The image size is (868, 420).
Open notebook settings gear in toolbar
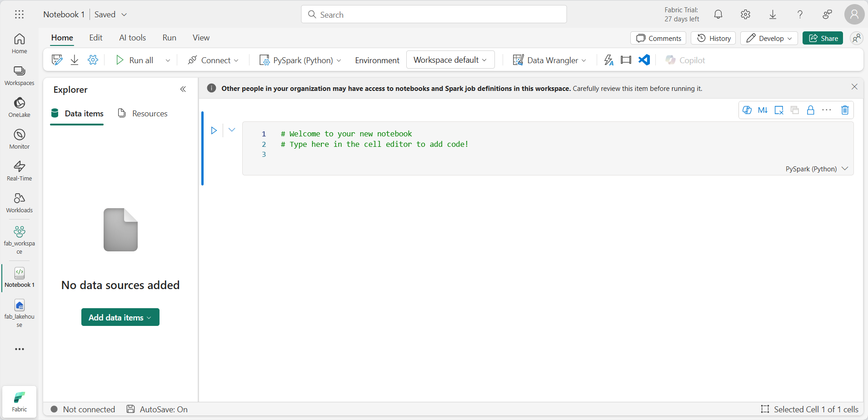93,60
